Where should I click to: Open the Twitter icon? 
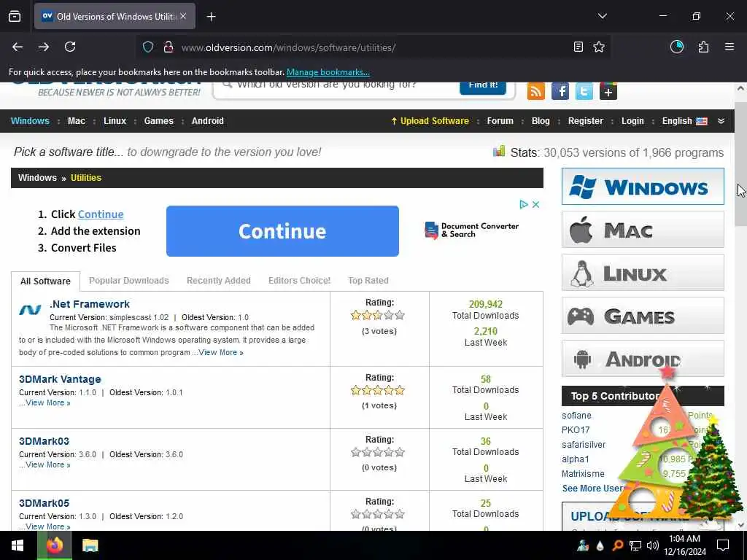click(x=584, y=91)
